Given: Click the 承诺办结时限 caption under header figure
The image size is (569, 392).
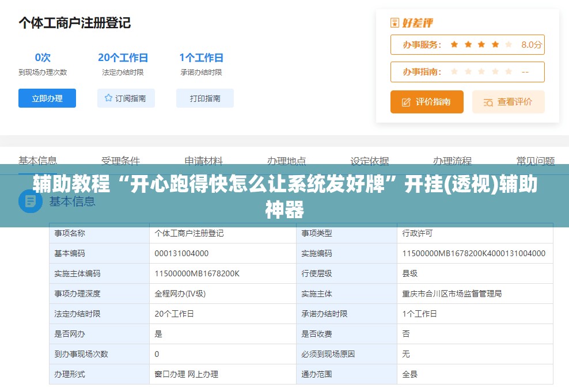Looking at the screenshot, I should (201, 72).
